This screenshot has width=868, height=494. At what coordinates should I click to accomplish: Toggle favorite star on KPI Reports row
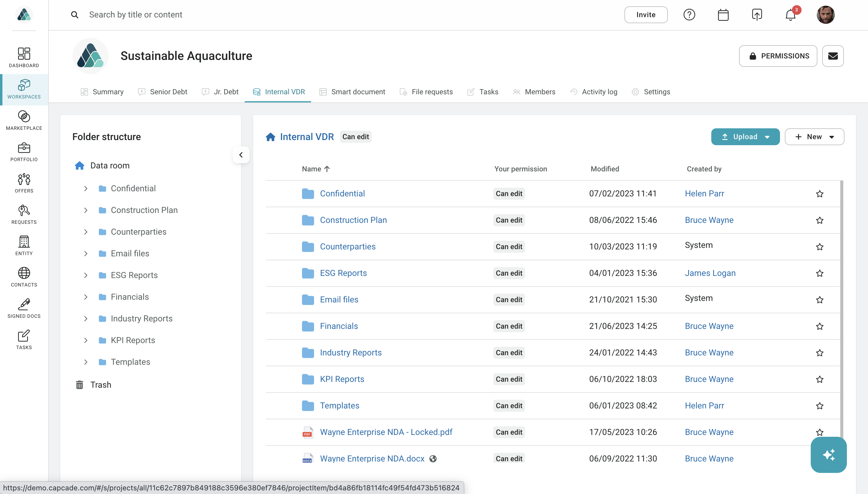tap(819, 379)
